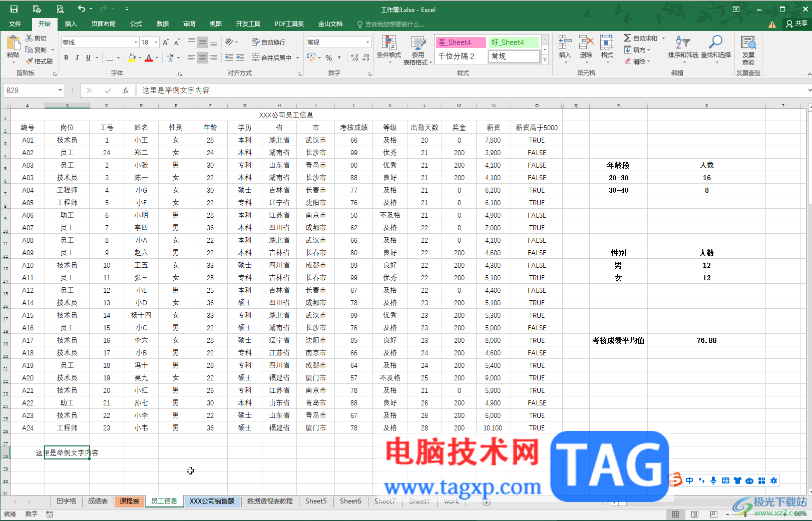Click the increase indent icon
This screenshot has height=521, width=812.
tap(240, 58)
